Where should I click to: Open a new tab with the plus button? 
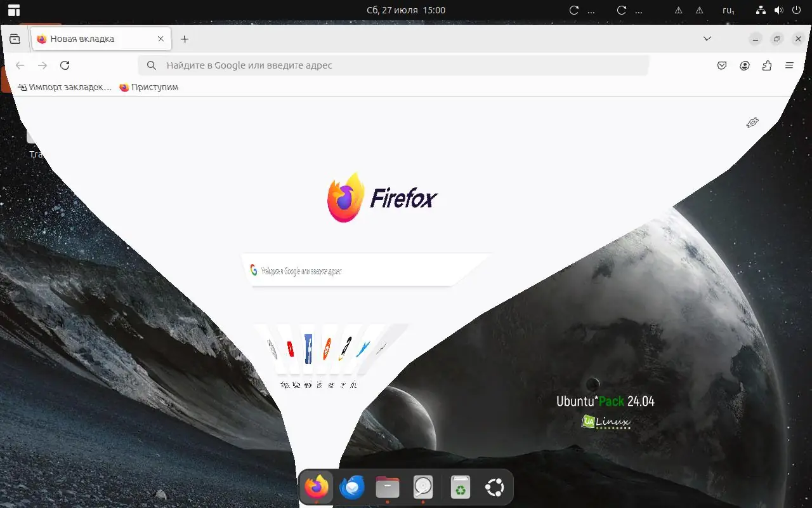pos(184,39)
